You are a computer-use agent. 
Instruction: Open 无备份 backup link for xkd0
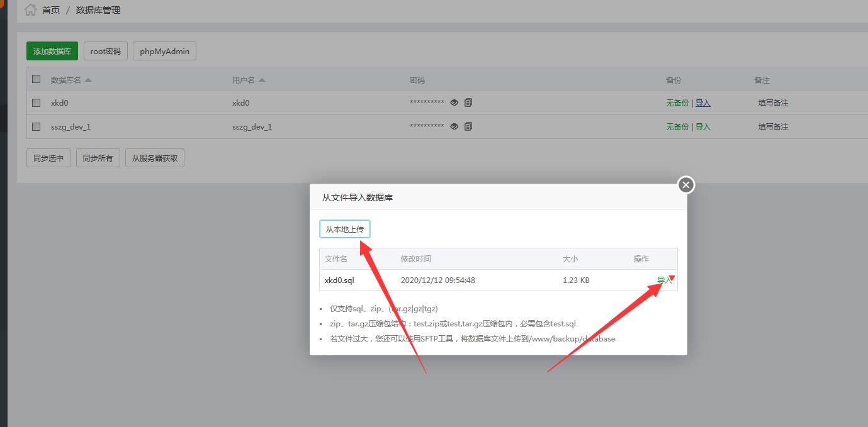[677, 103]
